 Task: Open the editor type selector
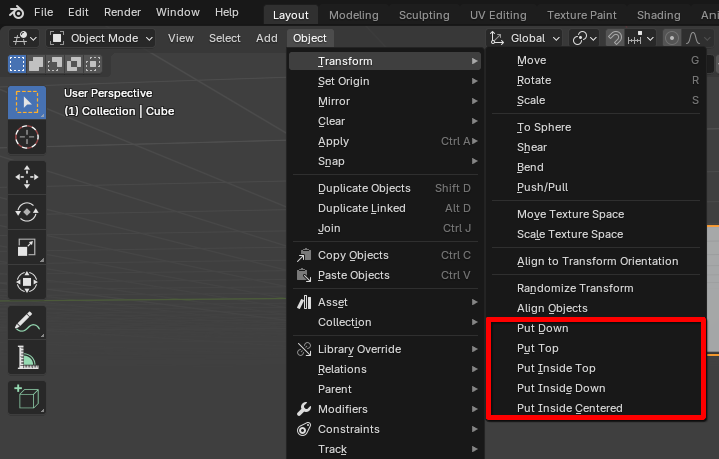[24, 38]
